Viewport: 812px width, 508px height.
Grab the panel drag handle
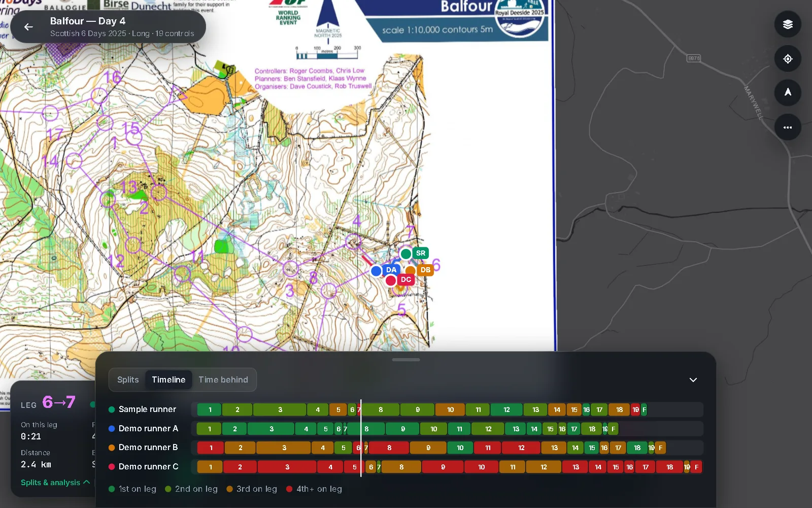pyautogui.click(x=406, y=360)
